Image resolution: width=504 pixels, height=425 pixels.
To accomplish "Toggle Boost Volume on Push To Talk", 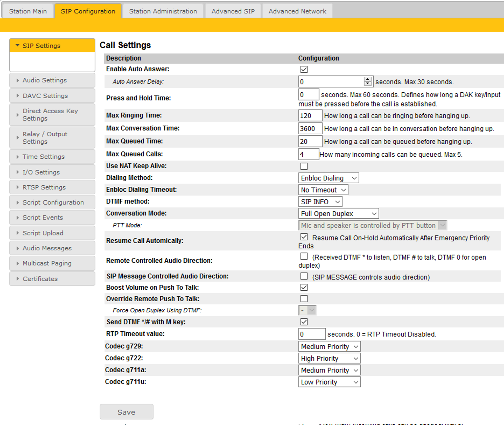I will pyautogui.click(x=304, y=287).
